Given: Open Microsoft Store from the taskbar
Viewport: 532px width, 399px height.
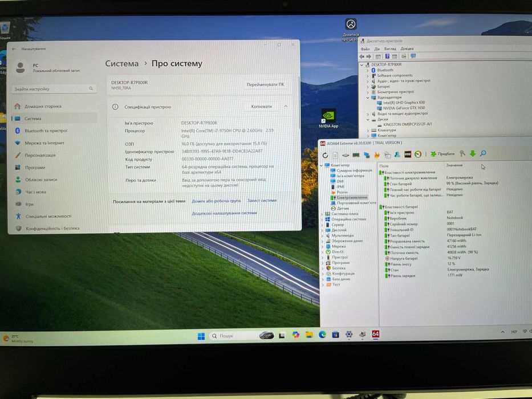Looking at the screenshot, I should point(335,335).
